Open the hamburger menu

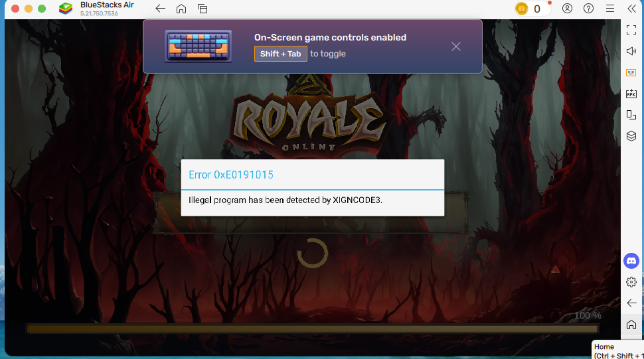pos(610,9)
